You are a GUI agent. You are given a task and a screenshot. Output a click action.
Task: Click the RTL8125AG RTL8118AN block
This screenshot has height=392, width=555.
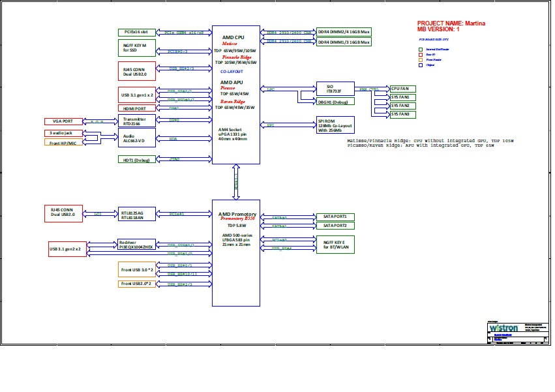click(136, 214)
